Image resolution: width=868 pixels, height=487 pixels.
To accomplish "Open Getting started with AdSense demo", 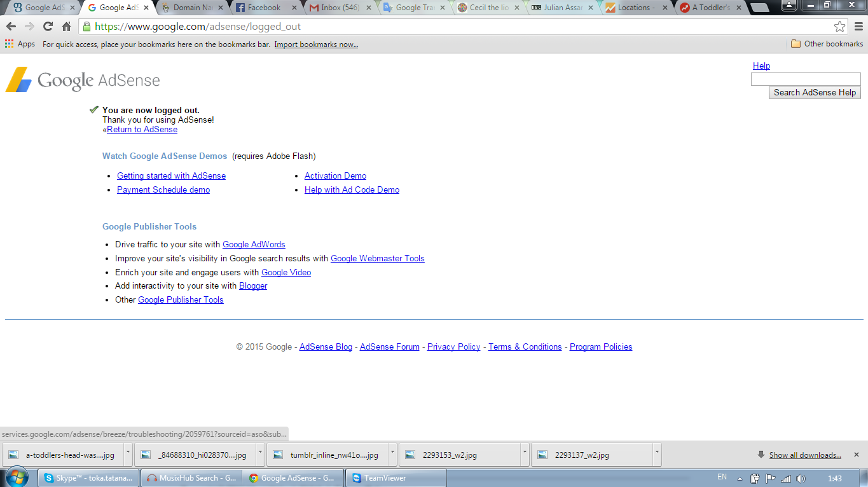I will 171,175.
